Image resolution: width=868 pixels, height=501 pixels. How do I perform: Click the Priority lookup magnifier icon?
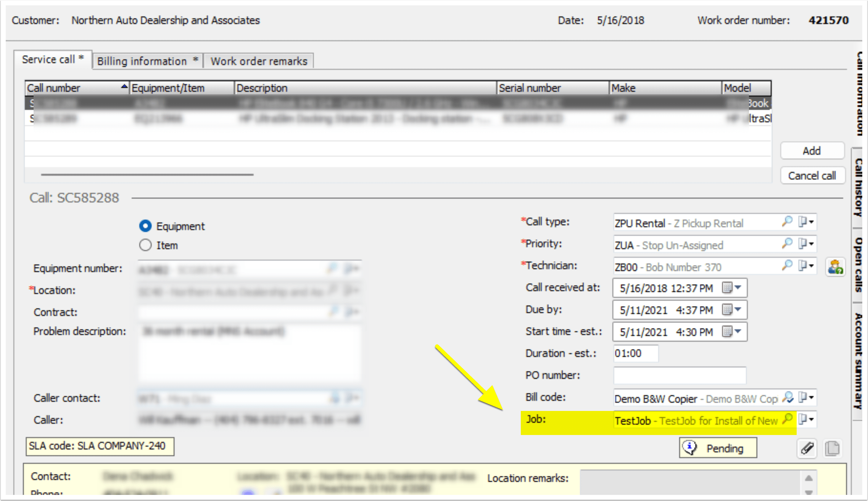787,243
